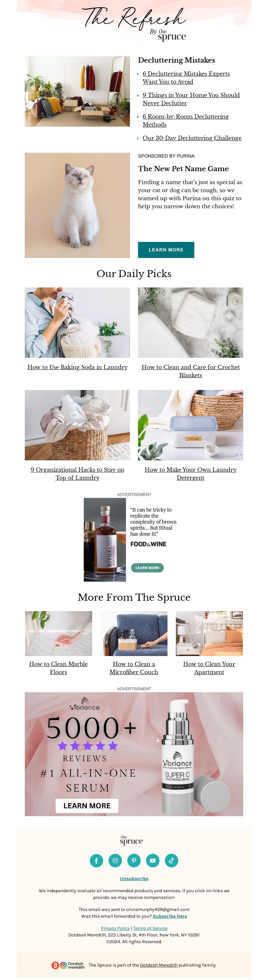Open The Spruce YouTube icon
The height and width of the screenshot is (980, 268).
click(x=152, y=860)
